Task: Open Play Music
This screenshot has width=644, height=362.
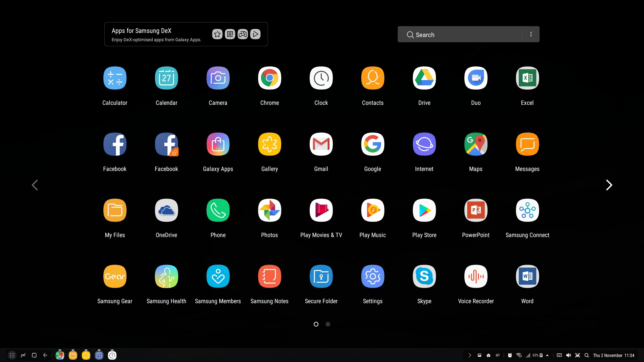Action: pyautogui.click(x=373, y=210)
